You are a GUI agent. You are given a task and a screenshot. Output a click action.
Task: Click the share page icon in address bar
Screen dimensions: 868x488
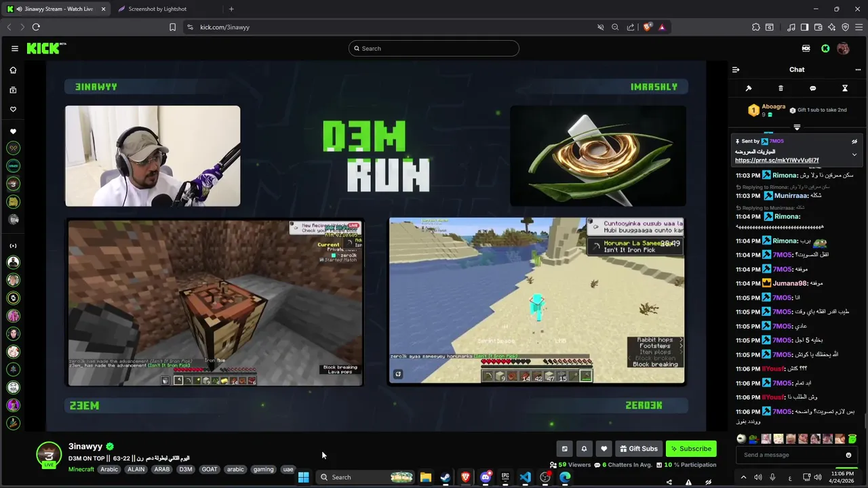[x=631, y=27]
